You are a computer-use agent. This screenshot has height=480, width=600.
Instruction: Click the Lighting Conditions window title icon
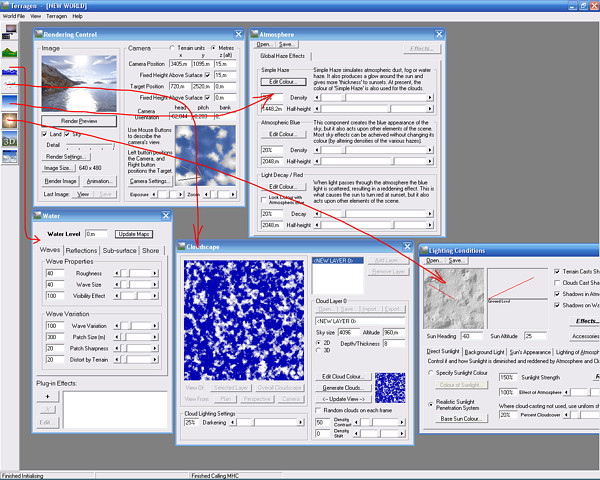click(x=424, y=250)
